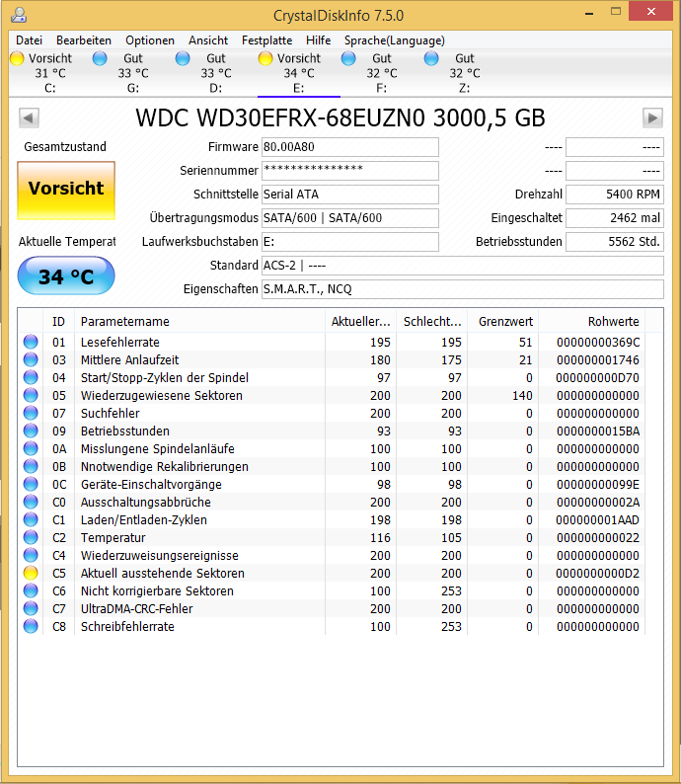The image size is (681, 784).
Task: Click status icon of Nicht korrigierbare Sektoren row
Action: click(31, 590)
